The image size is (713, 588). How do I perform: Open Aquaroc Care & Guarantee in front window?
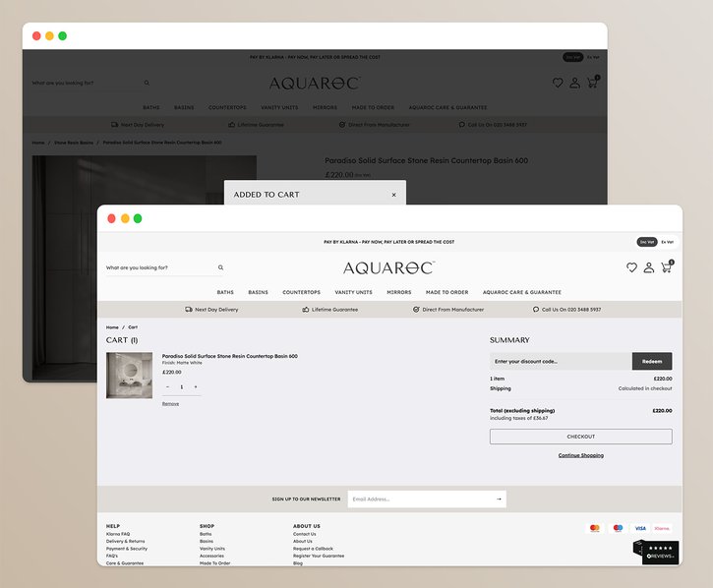[x=522, y=292]
